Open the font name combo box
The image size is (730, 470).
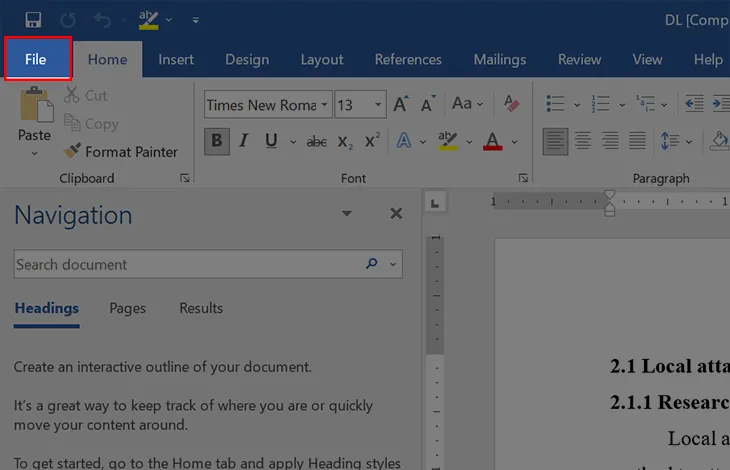[x=268, y=105]
